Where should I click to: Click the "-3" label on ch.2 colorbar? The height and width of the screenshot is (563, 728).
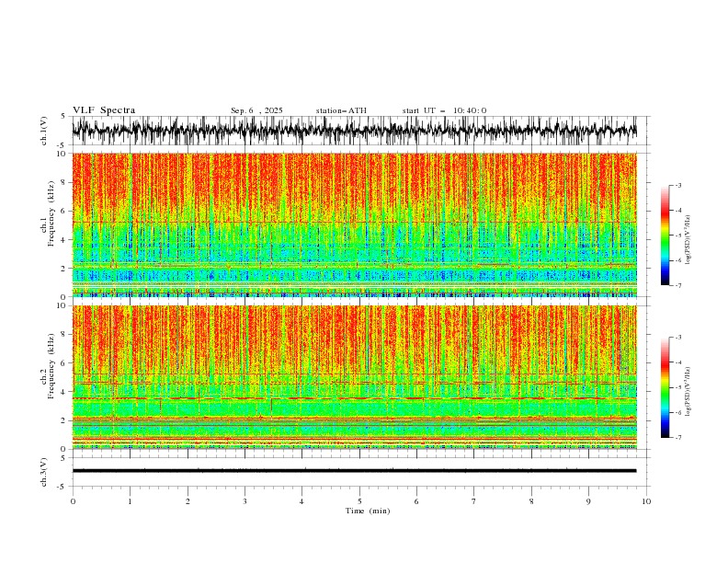pyautogui.click(x=677, y=338)
